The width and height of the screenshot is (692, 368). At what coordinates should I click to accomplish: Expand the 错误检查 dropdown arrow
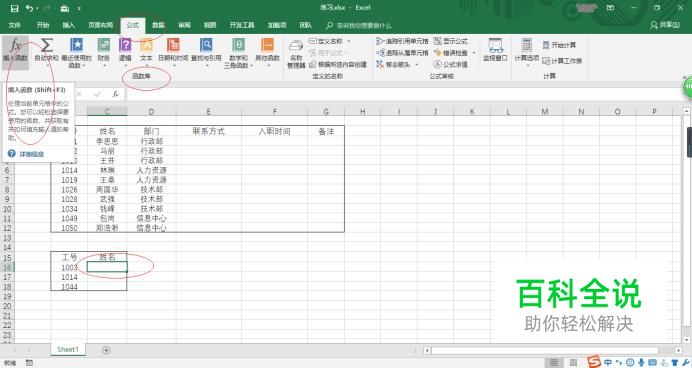(474, 53)
